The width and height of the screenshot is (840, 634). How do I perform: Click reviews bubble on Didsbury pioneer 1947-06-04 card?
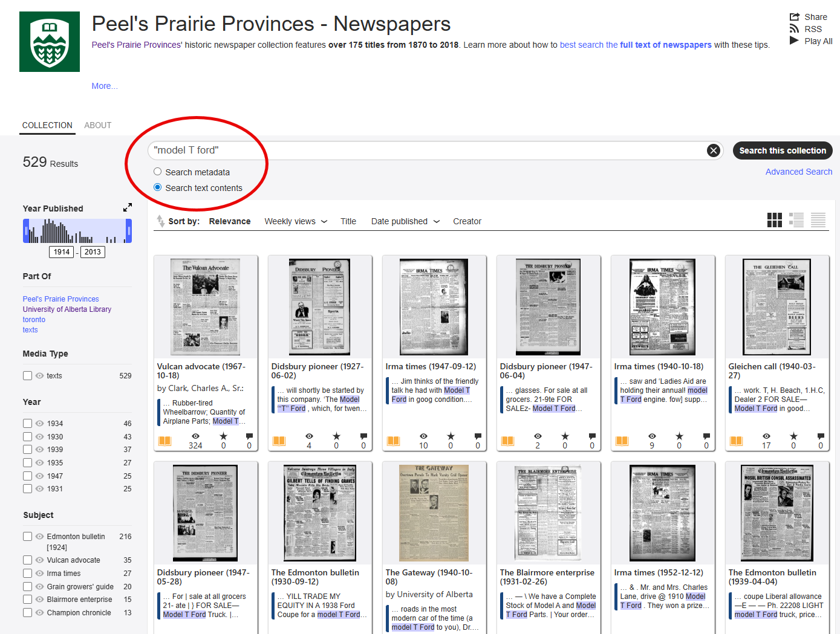click(x=592, y=436)
